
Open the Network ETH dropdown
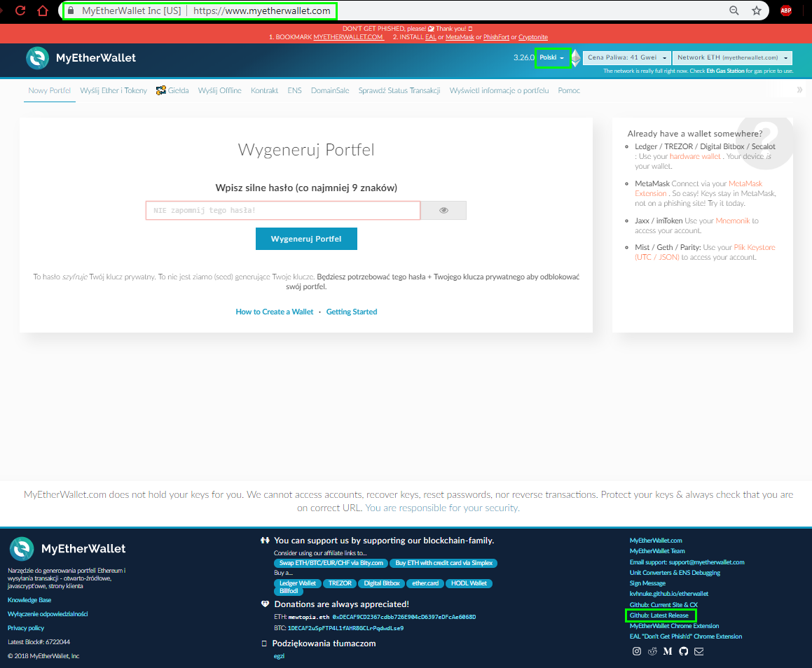[x=732, y=57]
